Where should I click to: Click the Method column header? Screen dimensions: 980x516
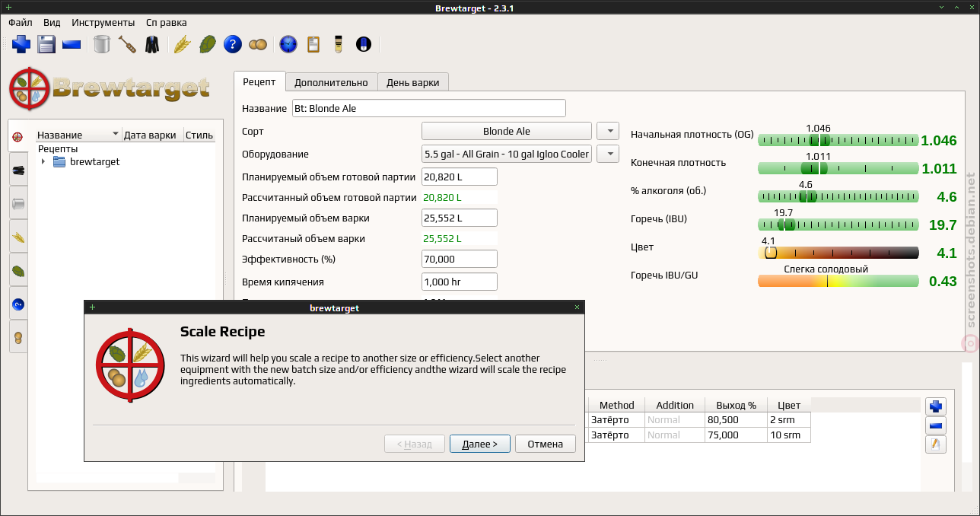616,405
